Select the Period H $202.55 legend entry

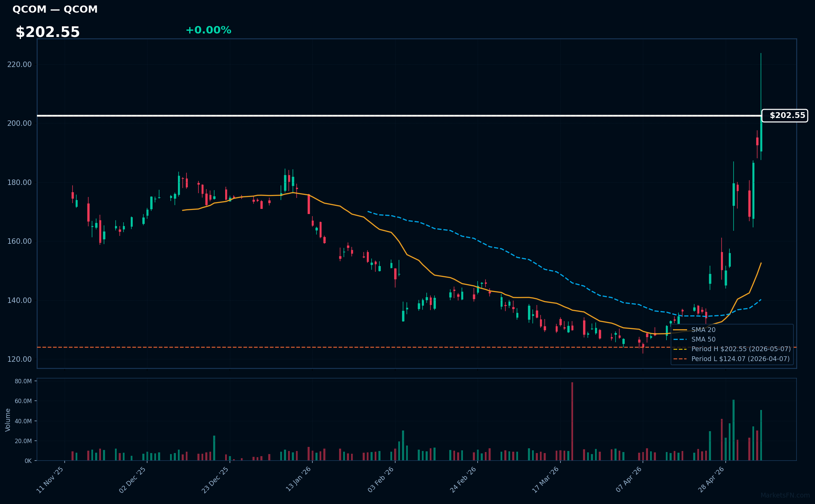click(x=732, y=349)
